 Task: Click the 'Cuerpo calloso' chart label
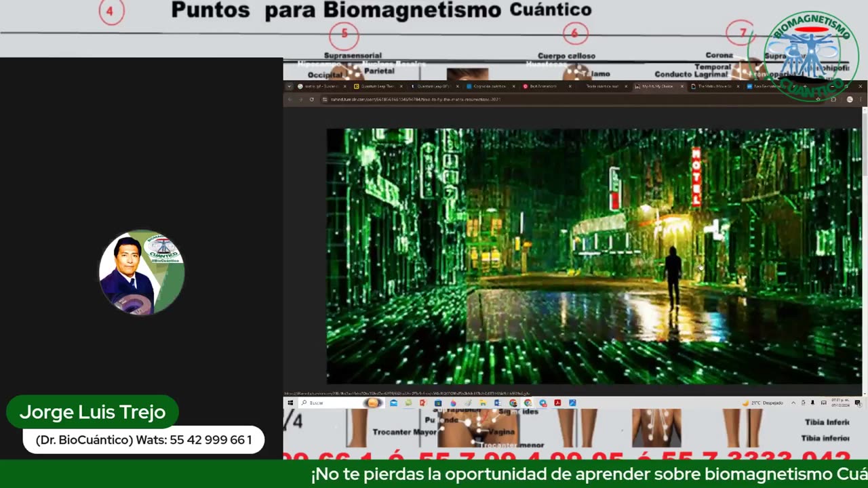click(566, 56)
